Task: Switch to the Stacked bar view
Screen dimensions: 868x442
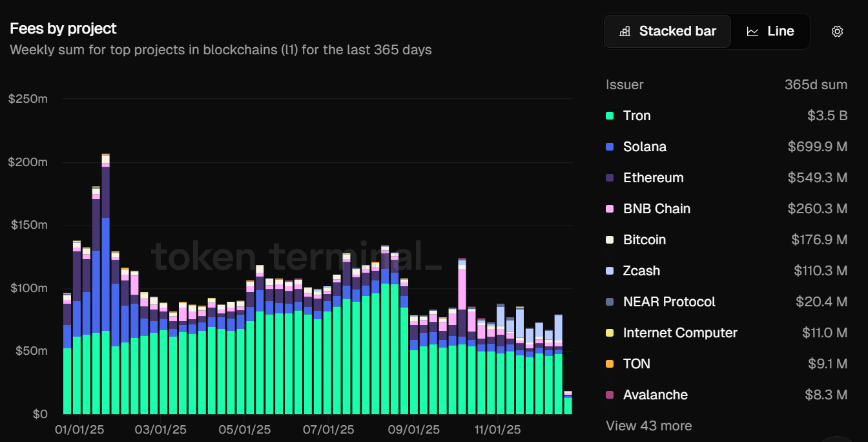Action: 668,31
